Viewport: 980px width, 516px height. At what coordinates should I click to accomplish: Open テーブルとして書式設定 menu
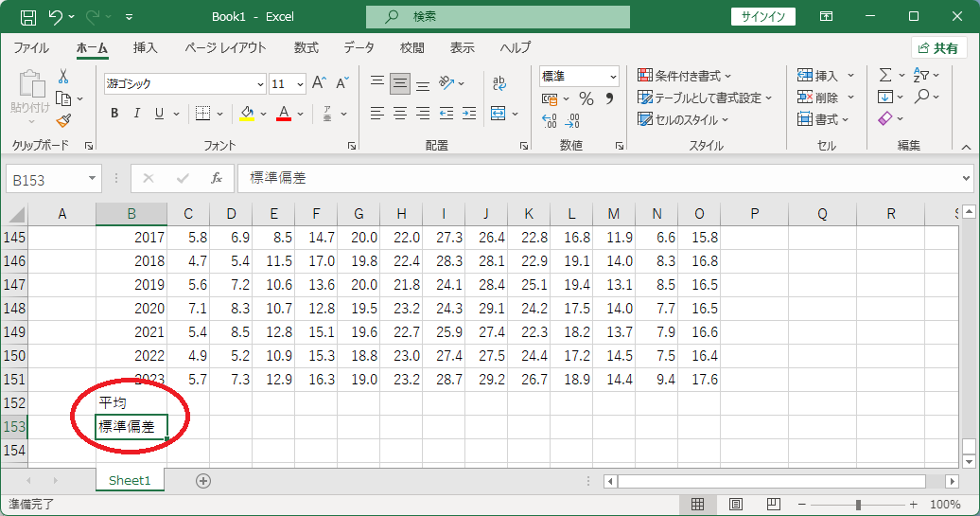(705, 98)
